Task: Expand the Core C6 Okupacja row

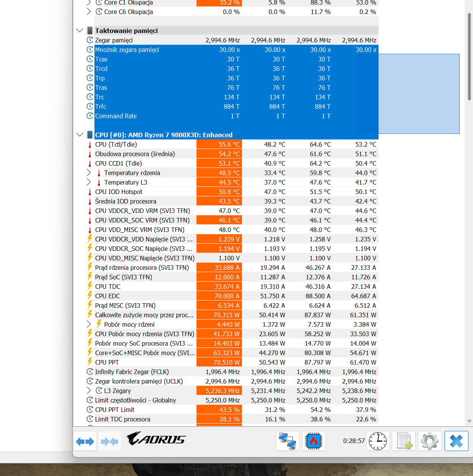Action: [89, 11]
